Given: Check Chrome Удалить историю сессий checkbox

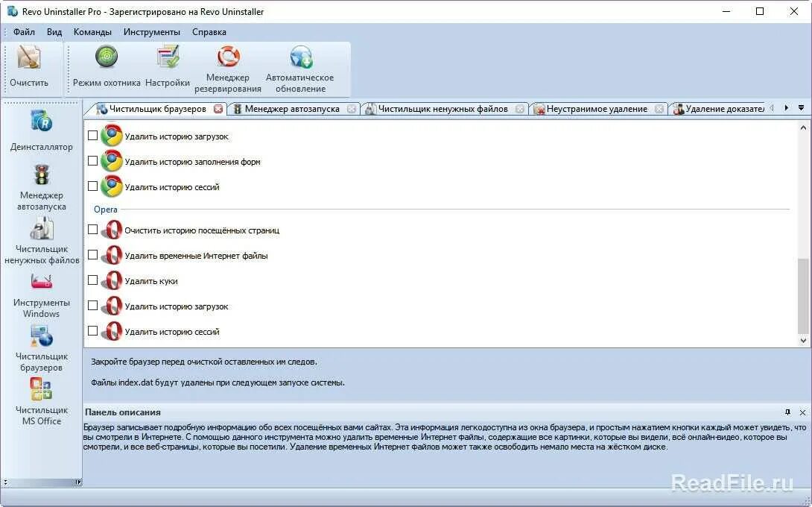Looking at the screenshot, I should [92, 186].
